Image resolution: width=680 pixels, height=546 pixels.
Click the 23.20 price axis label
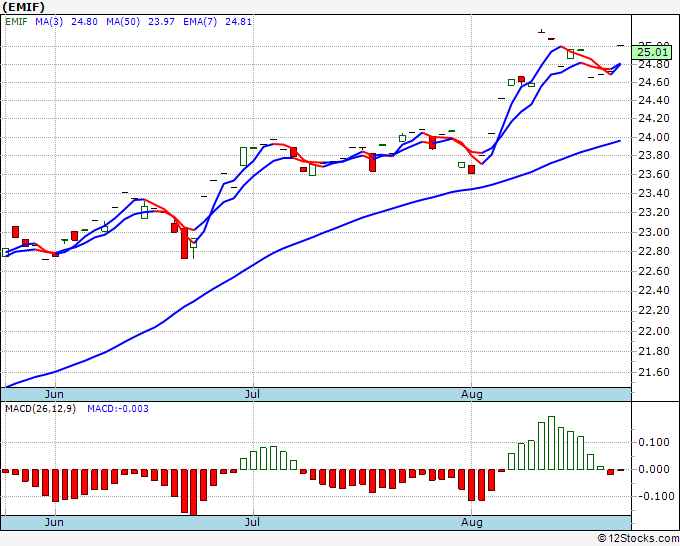[654, 213]
